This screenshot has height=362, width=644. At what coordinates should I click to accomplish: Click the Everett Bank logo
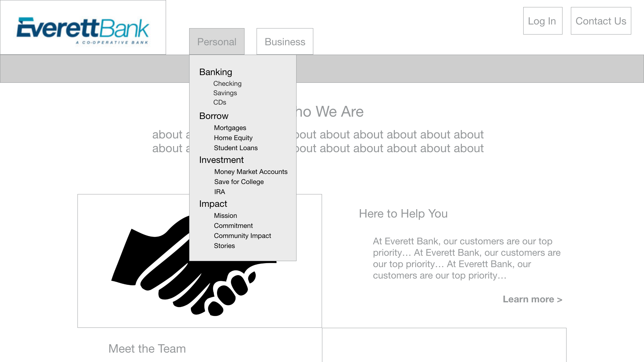83,31
